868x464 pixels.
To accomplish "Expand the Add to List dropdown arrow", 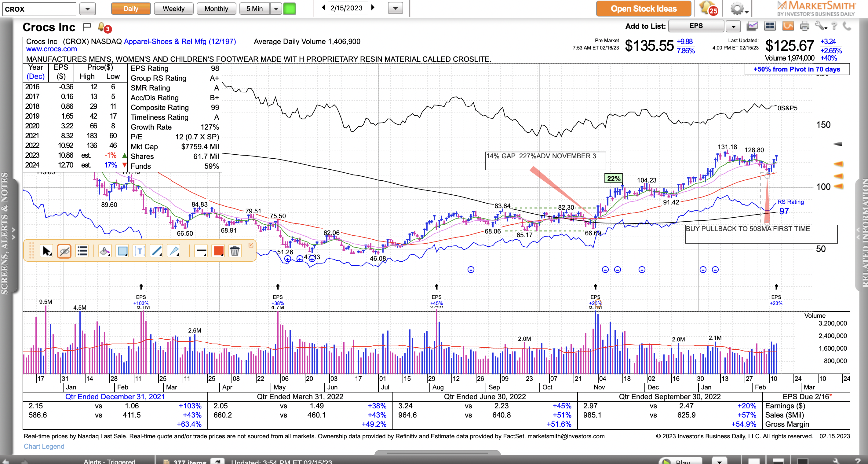I will point(733,26).
